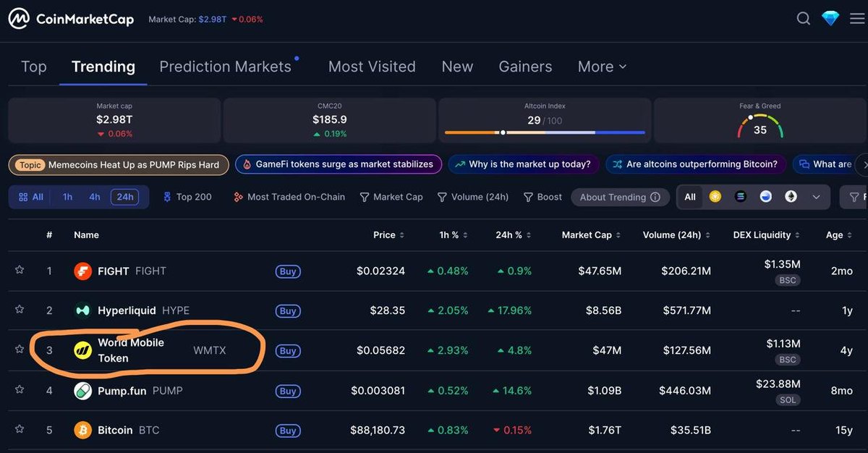Filter by Solana chain icon
Screen dimensions: 868x453
tap(740, 197)
